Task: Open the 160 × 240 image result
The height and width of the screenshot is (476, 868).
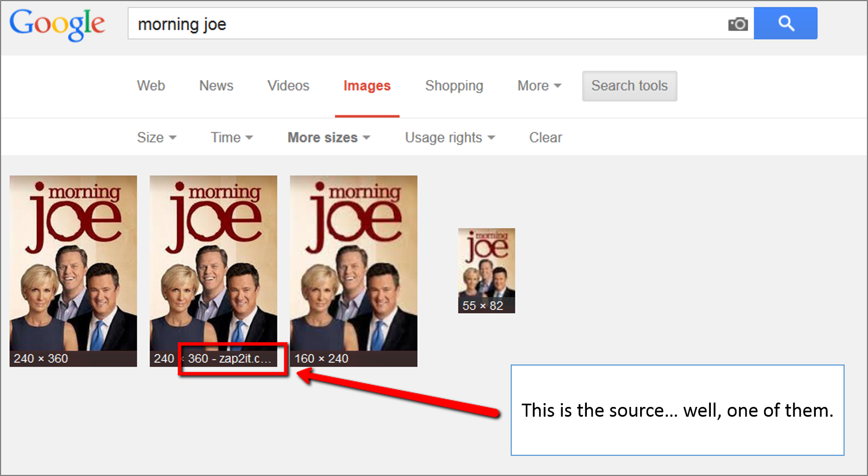Action: 354,271
